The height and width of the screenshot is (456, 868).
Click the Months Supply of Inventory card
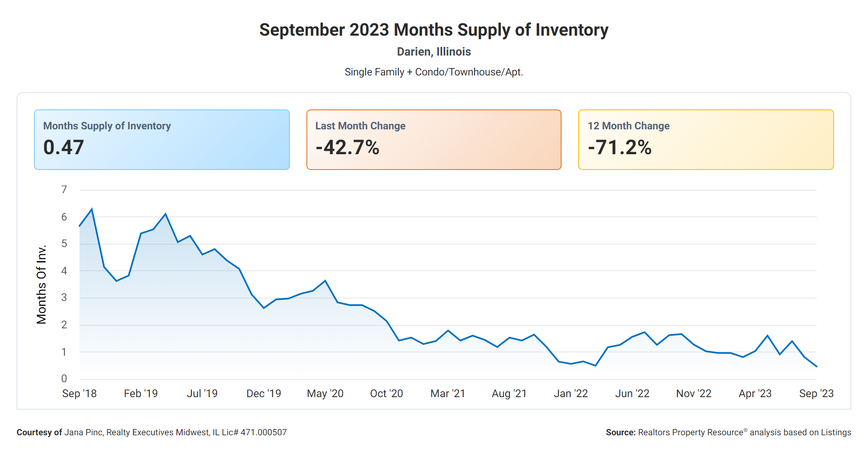coord(162,139)
